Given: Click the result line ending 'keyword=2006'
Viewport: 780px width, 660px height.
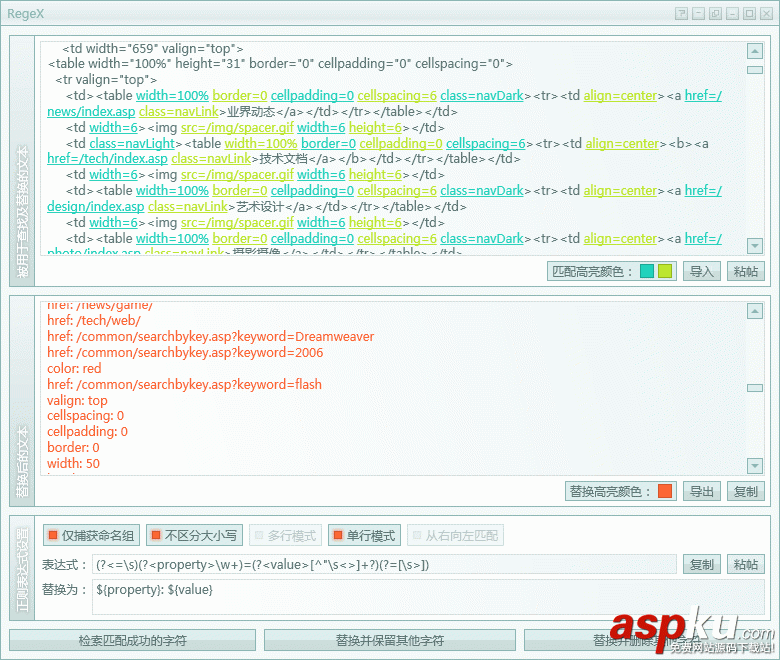Looking at the screenshot, I should [185, 353].
